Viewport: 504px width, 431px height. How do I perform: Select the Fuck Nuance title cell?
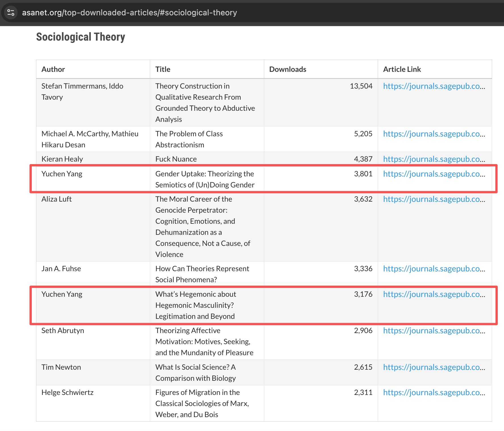(x=176, y=159)
